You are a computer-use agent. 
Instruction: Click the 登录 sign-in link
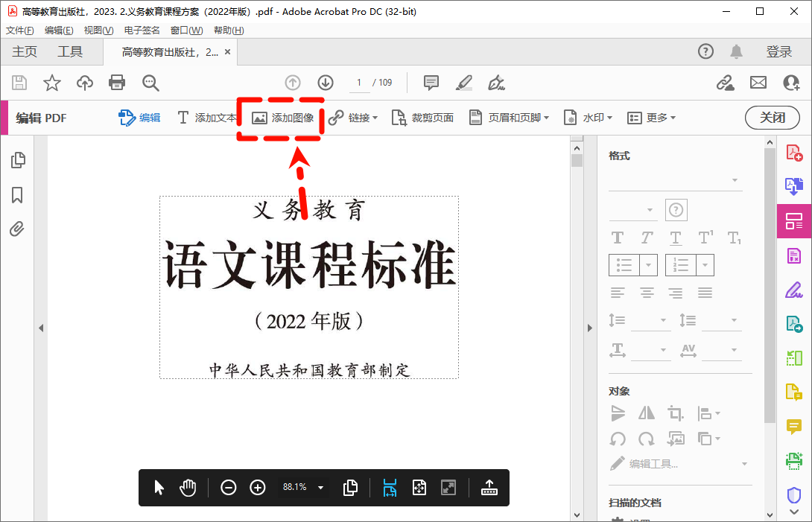click(779, 52)
